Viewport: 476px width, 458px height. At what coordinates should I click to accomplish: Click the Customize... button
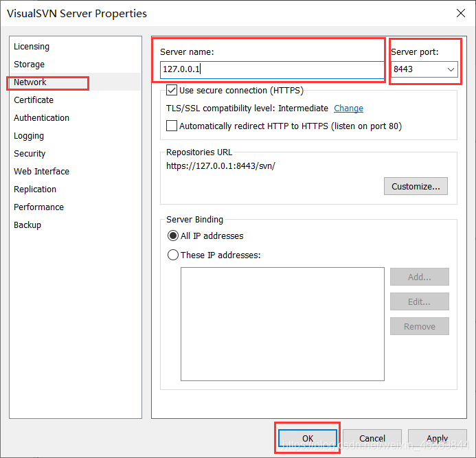click(416, 186)
